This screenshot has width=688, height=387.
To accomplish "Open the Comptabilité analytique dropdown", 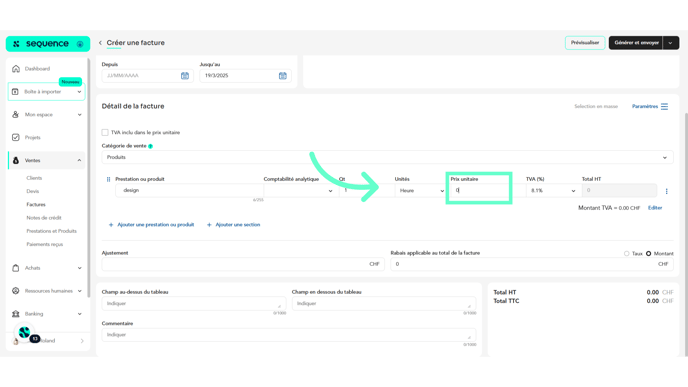I will [301, 190].
